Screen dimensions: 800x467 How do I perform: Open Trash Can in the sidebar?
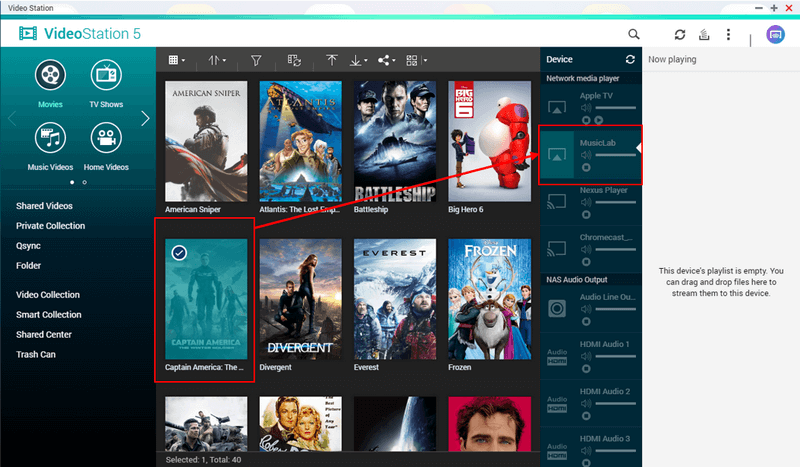(36, 354)
